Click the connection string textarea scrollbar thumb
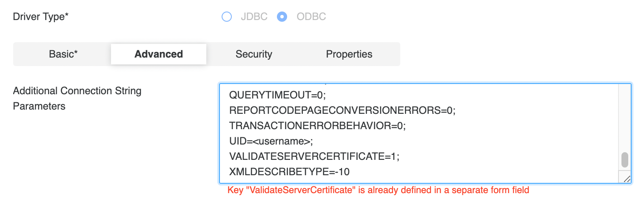The height and width of the screenshot is (214, 644). coord(624,160)
